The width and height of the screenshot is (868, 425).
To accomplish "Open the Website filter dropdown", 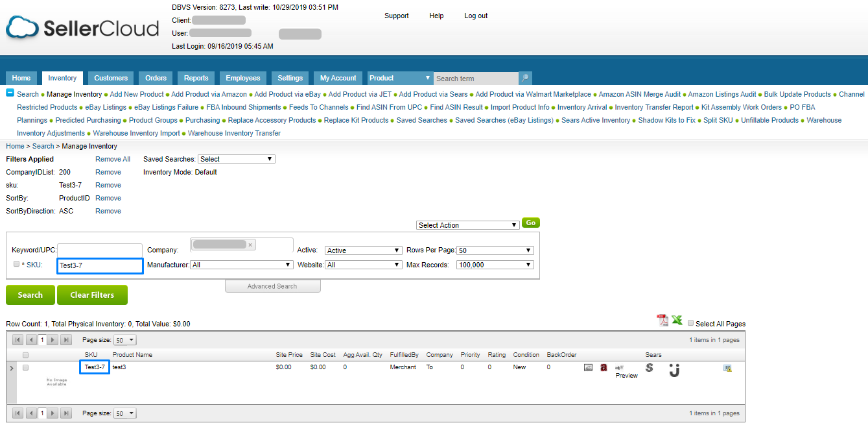I will pos(364,265).
